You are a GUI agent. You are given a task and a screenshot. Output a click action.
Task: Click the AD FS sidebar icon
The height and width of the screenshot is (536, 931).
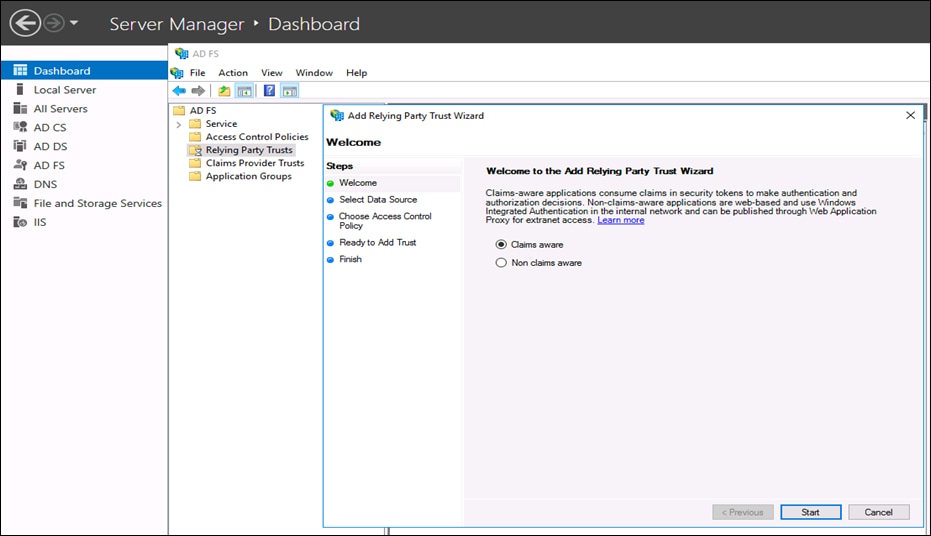[20, 165]
